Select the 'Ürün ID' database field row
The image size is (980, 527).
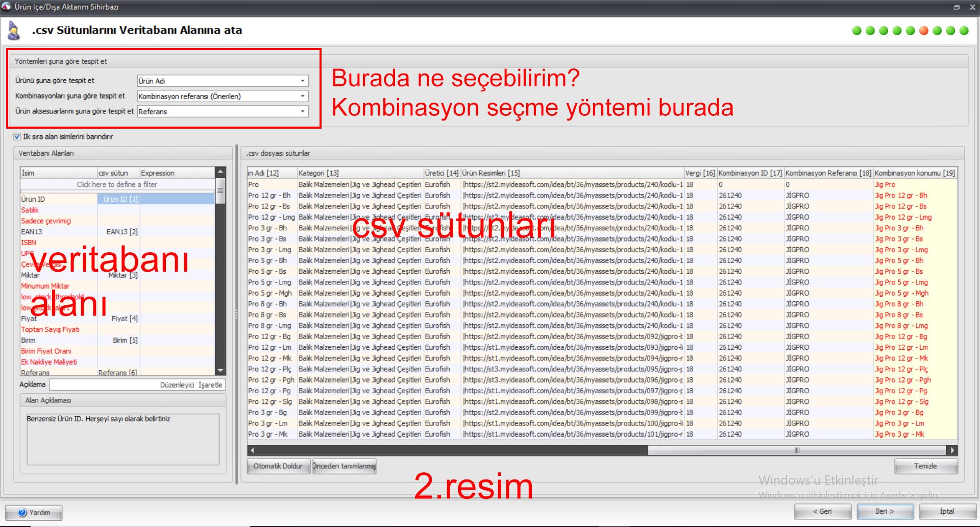(x=117, y=199)
